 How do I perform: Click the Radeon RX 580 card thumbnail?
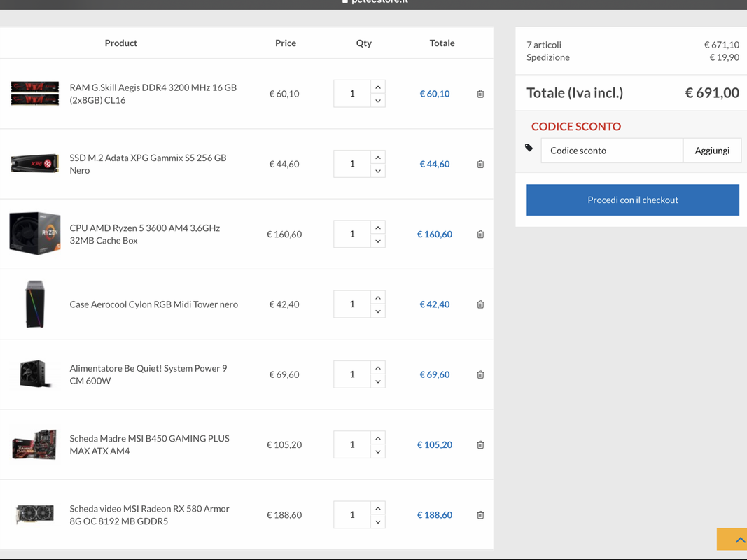click(x=35, y=514)
